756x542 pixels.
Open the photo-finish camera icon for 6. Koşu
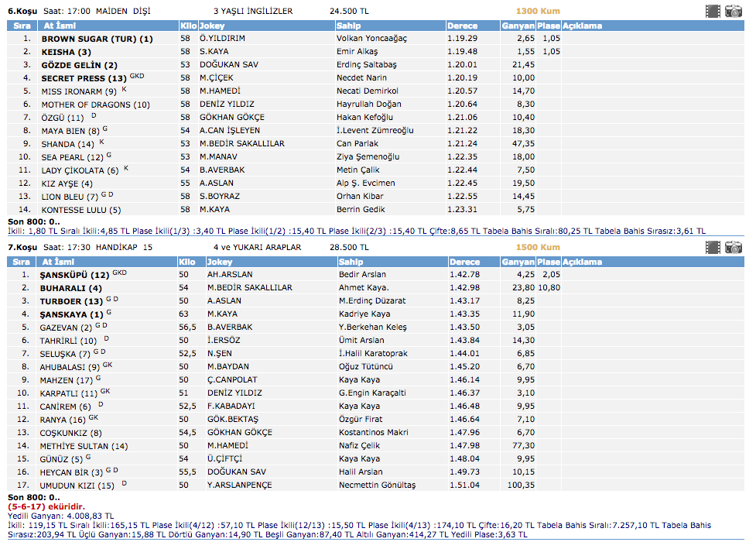point(733,11)
